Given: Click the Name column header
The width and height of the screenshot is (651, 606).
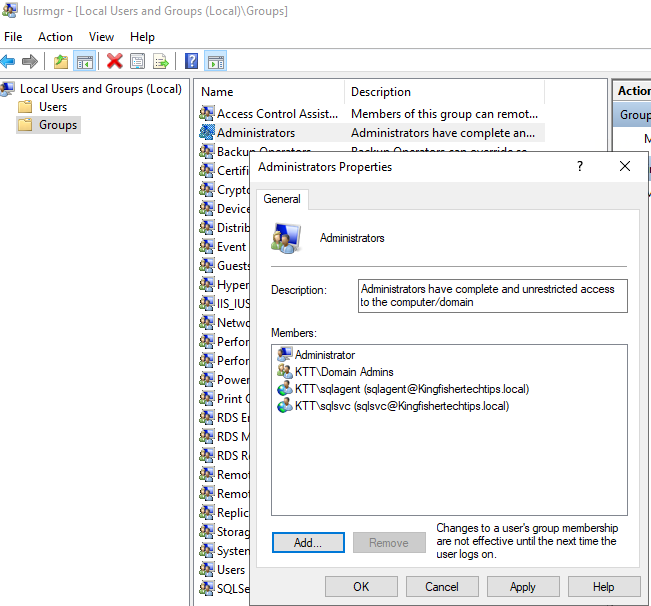Looking at the screenshot, I should pyautogui.click(x=270, y=92).
